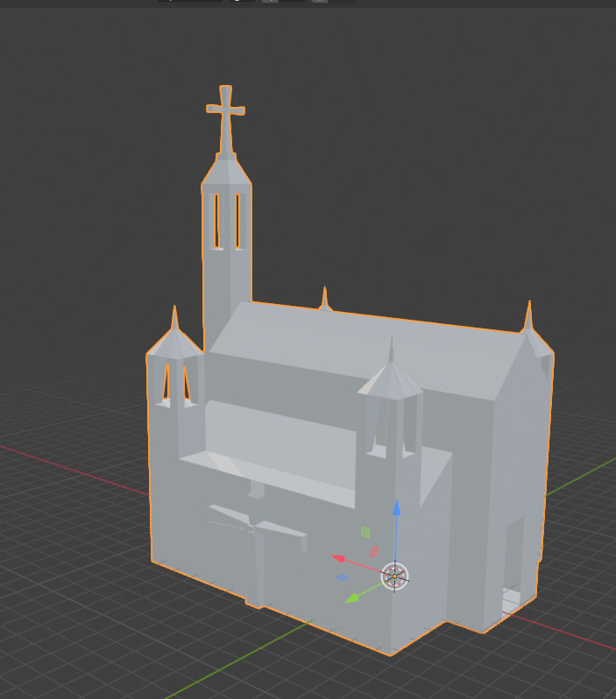Click the white circle at gizmo center
Image resolution: width=616 pixels, height=699 pixels.
click(395, 576)
